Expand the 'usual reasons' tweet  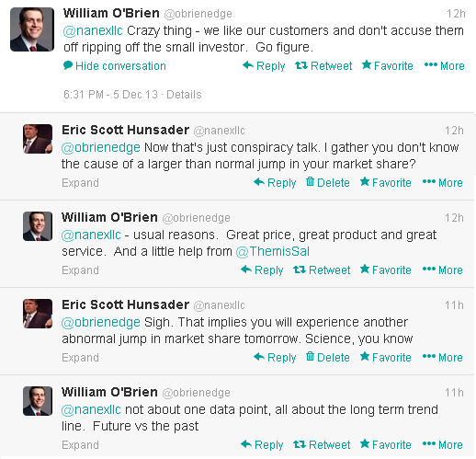click(x=80, y=270)
